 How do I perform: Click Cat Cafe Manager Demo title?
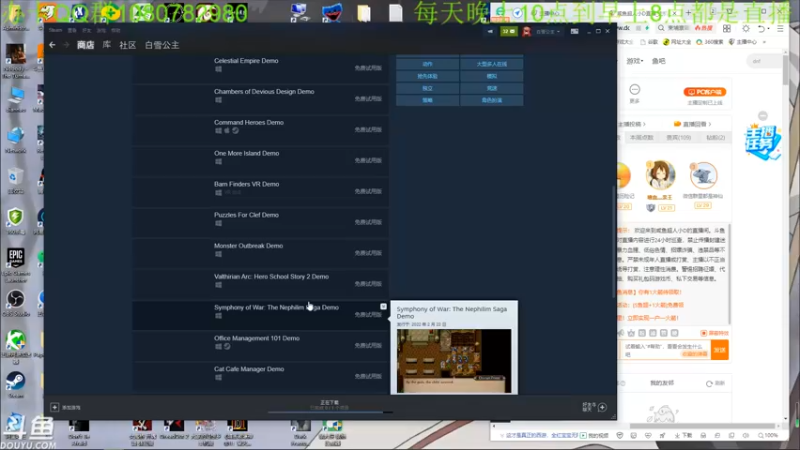point(249,369)
